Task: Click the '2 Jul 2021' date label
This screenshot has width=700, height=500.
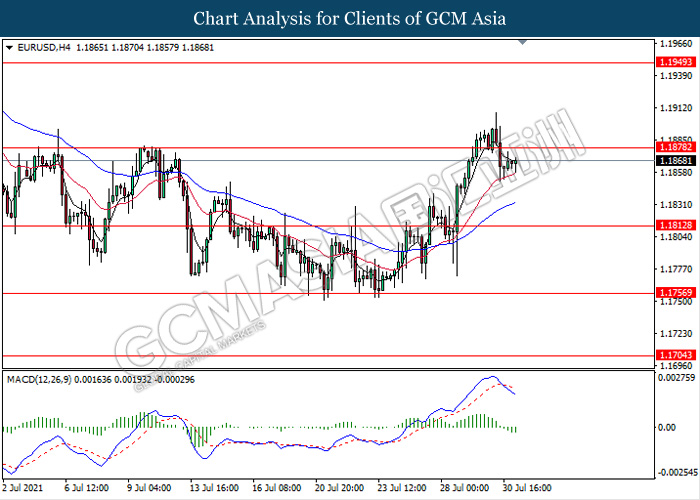Action: pyautogui.click(x=25, y=489)
